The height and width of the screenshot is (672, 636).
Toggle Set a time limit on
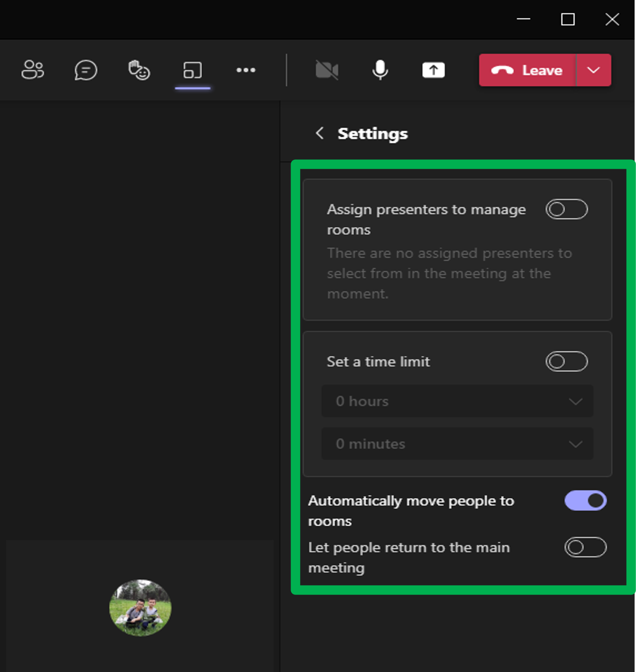(566, 361)
